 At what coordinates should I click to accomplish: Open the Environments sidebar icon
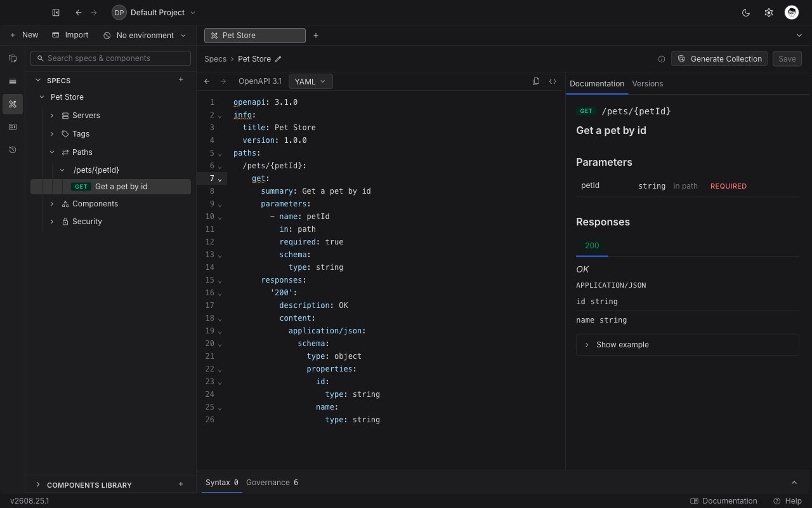[x=13, y=81]
